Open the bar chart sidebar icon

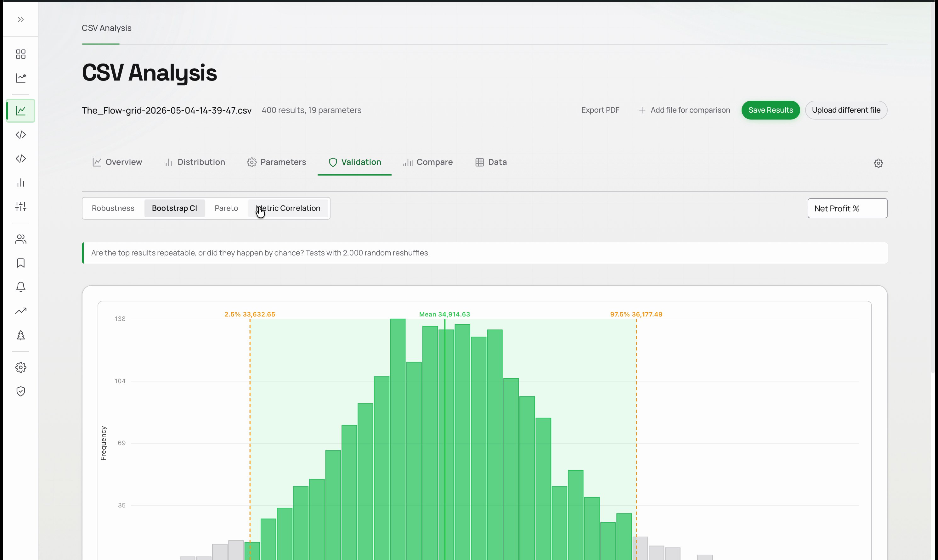(21, 183)
